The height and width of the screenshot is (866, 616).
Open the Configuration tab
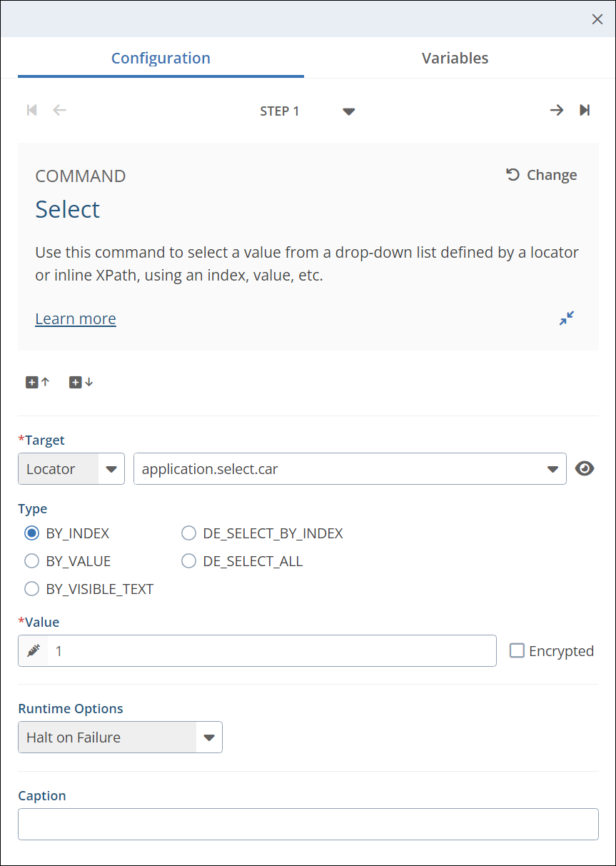(161, 59)
